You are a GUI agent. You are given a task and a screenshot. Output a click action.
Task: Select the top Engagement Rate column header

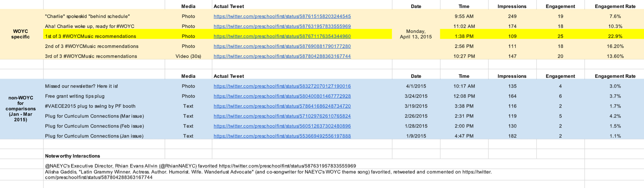click(x=615, y=6)
